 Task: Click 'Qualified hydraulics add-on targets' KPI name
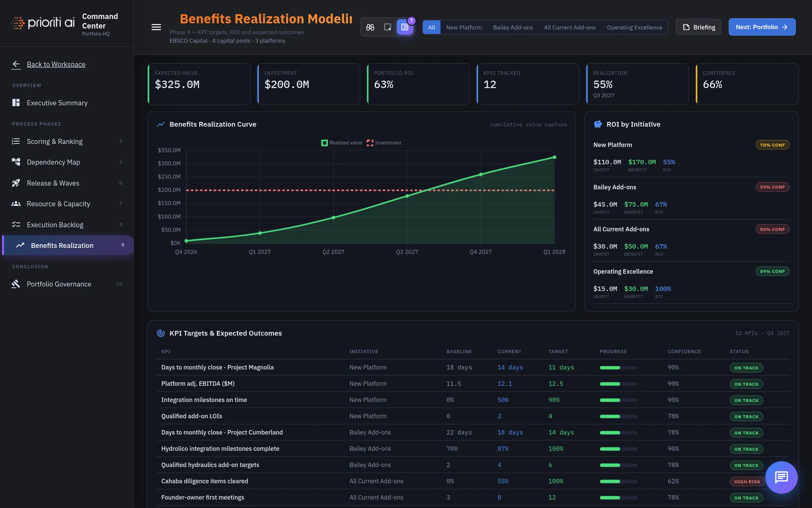pyautogui.click(x=210, y=465)
